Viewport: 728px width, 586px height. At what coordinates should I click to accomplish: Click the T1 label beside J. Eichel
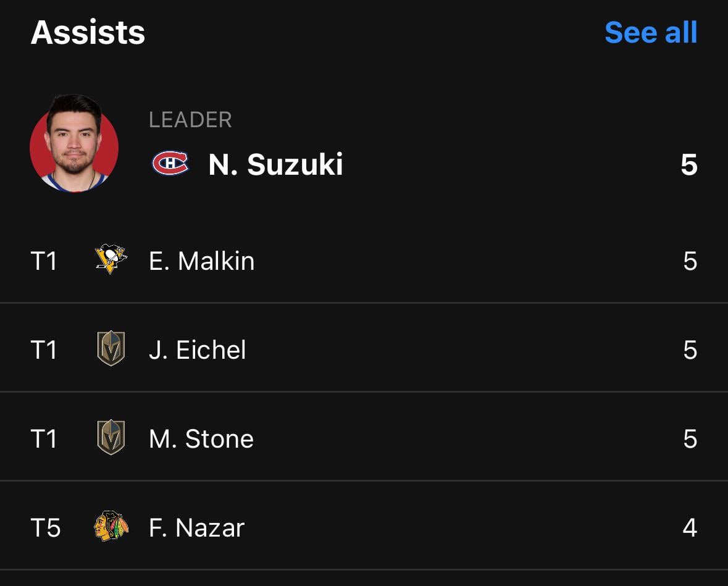[44, 350]
